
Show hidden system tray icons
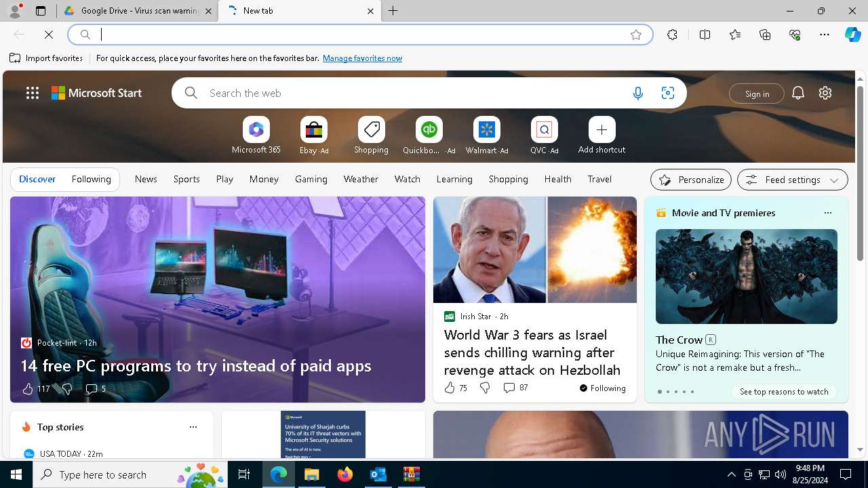click(731, 474)
